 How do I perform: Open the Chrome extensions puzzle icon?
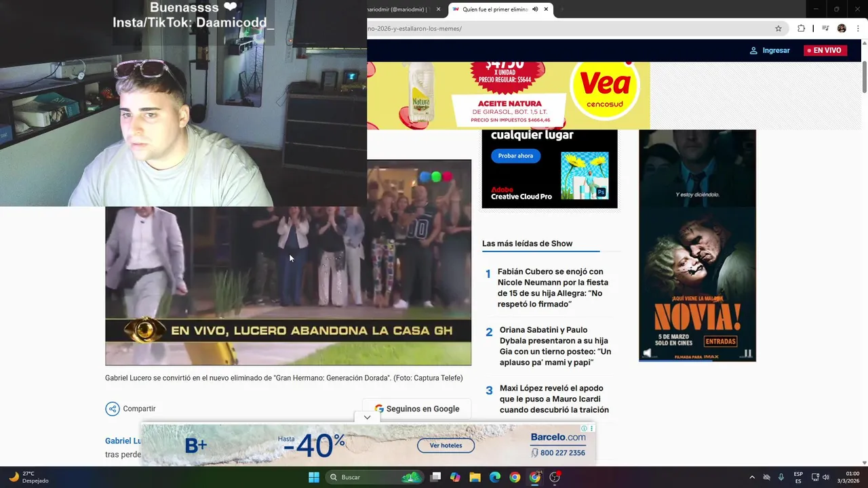click(x=801, y=28)
